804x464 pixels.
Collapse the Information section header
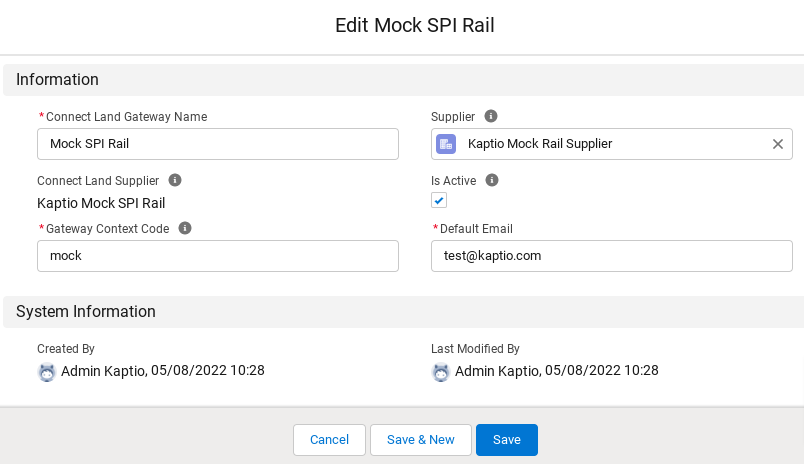(57, 80)
